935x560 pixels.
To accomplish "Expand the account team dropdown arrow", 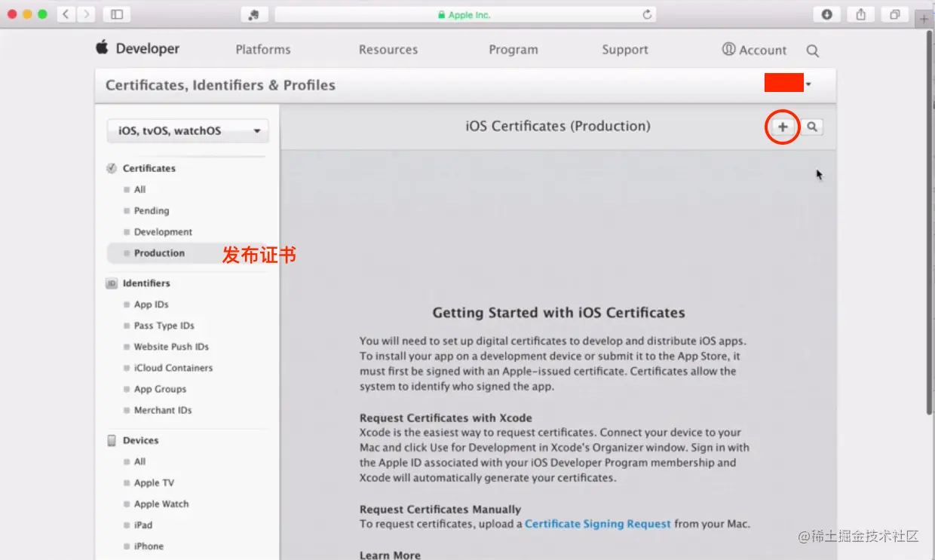I will pos(808,84).
